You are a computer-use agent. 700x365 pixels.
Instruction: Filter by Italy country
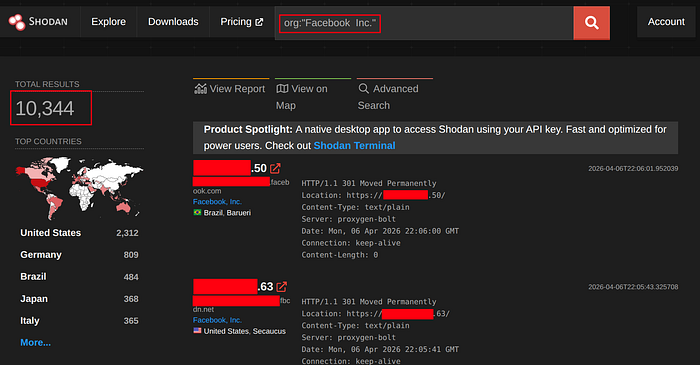click(29, 321)
